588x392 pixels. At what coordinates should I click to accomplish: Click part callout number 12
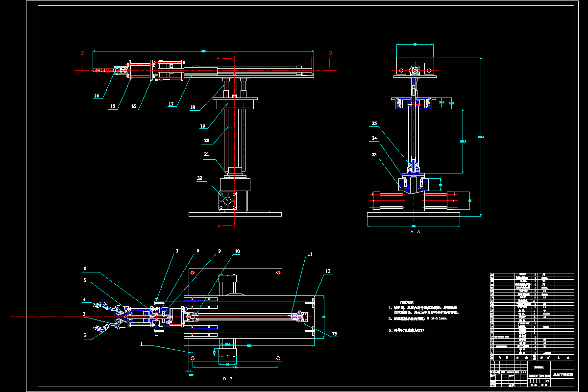click(x=328, y=270)
